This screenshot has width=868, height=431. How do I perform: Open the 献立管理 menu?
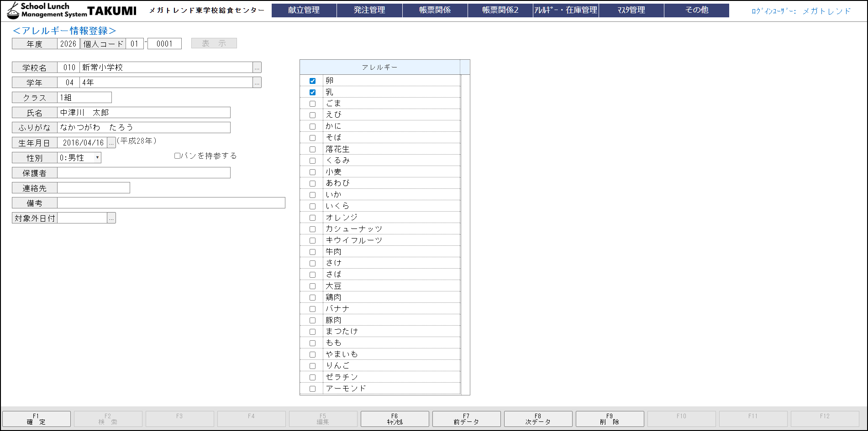point(304,10)
